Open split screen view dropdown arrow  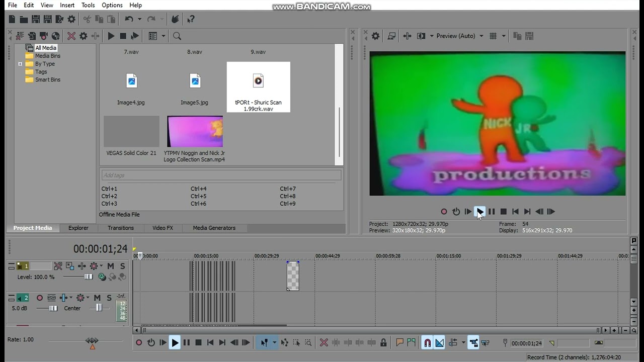[x=431, y=36]
